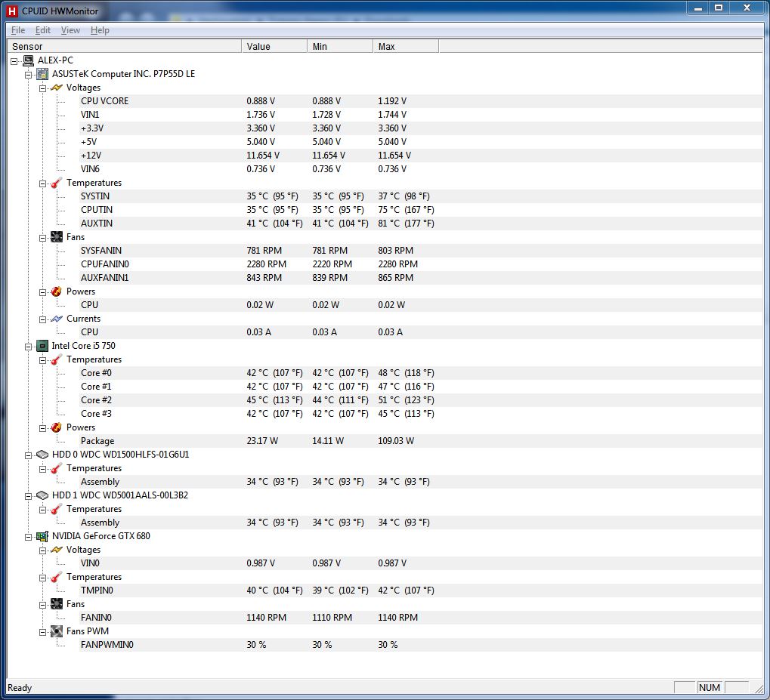
Task: Click the HDD 1 drive icon
Action: [x=43, y=495]
